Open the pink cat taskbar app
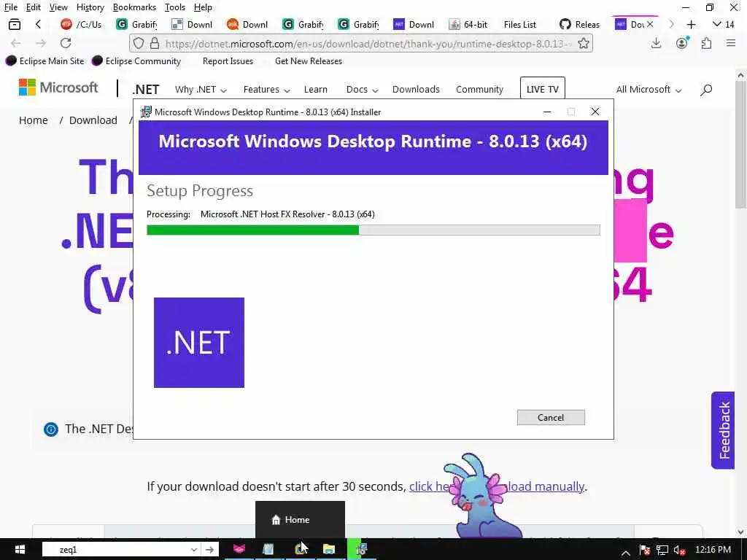747x560 pixels. point(239,550)
